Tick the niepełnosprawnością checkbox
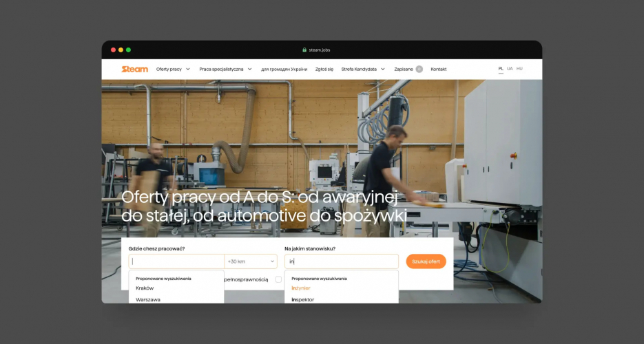The image size is (644, 344). (x=278, y=279)
